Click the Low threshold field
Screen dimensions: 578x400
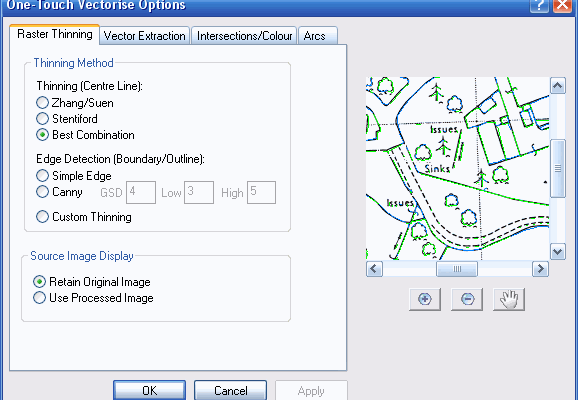pyautogui.click(x=199, y=192)
